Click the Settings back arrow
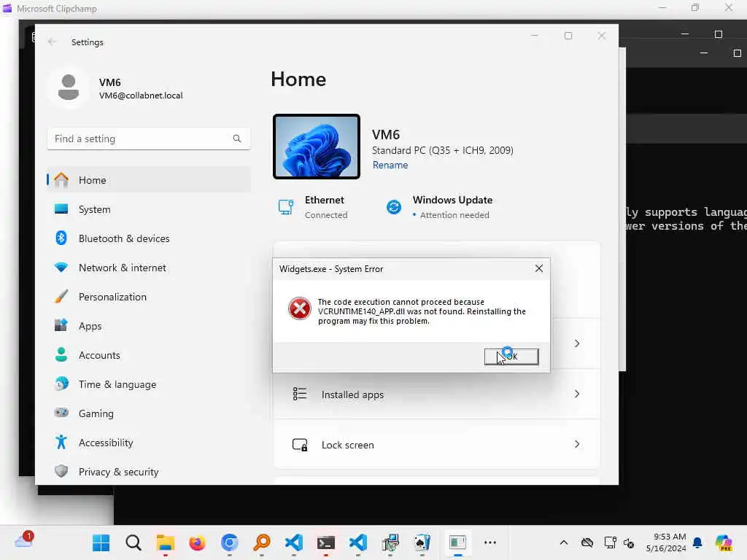The height and width of the screenshot is (560, 747). tap(52, 42)
